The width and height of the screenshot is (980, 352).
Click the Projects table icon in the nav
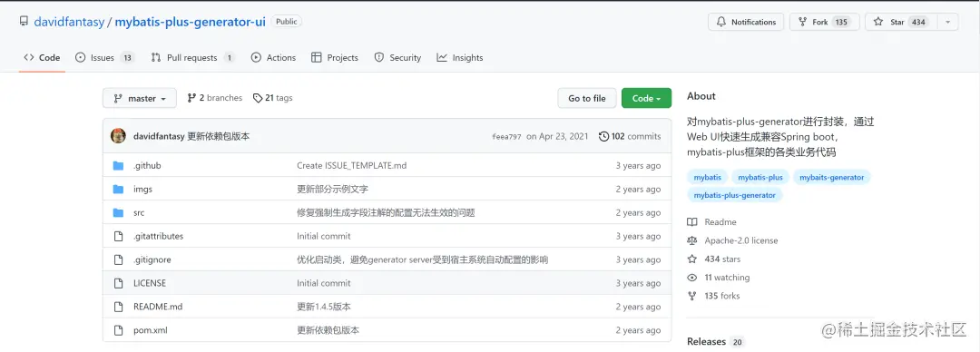317,57
